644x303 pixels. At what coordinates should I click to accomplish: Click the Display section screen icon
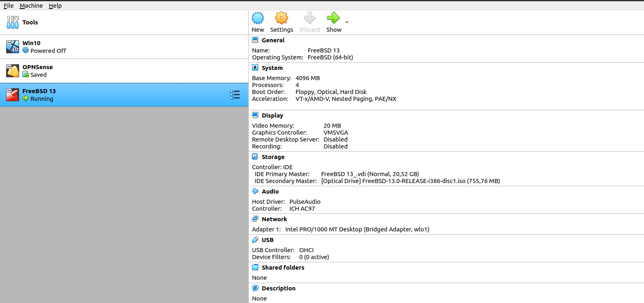[255, 115]
